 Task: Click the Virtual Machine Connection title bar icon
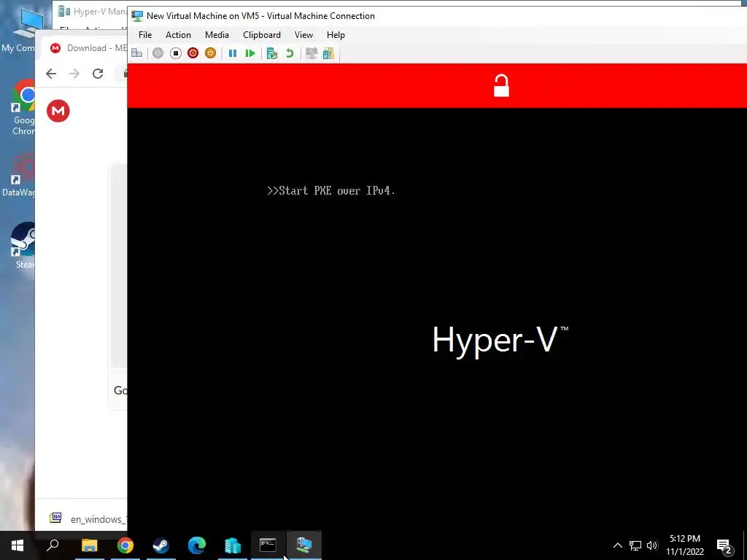pos(137,16)
